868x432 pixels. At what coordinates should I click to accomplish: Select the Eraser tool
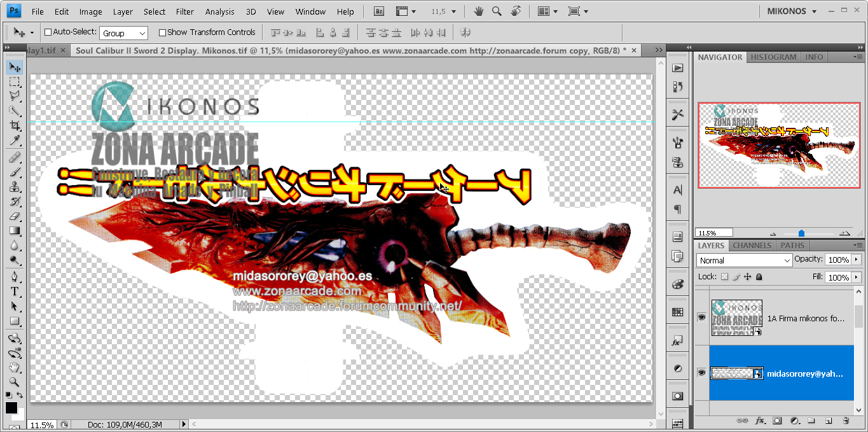tap(14, 216)
